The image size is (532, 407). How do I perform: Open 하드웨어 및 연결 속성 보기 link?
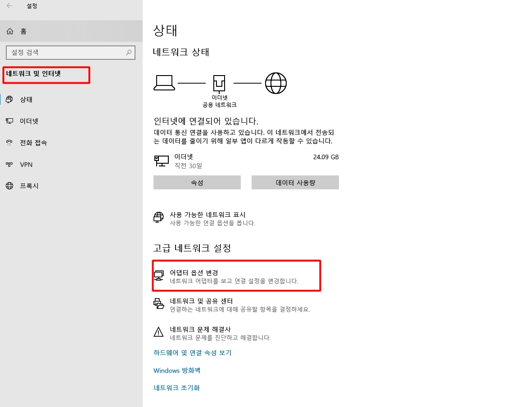click(x=192, y=353)
